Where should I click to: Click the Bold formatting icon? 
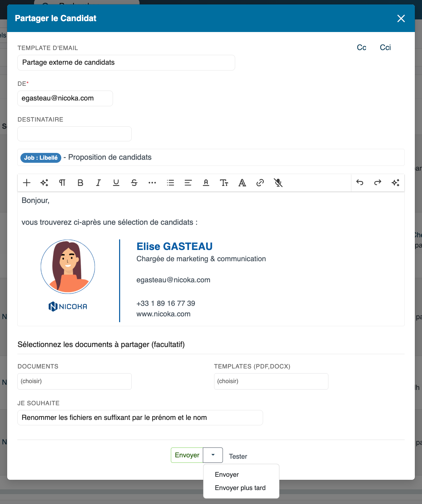pyautogui.click(x=80, y=183)
